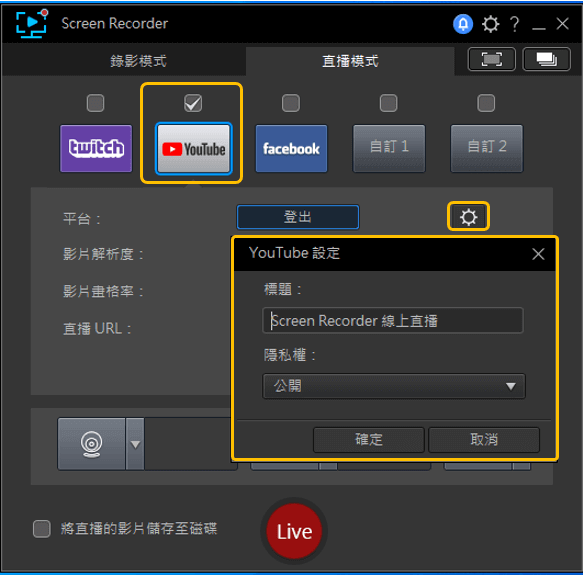The height and width of the screenshot is (575, 583).
Task: Enable the 自訂 2 checkbox
Action: click(x=486, y=103)
